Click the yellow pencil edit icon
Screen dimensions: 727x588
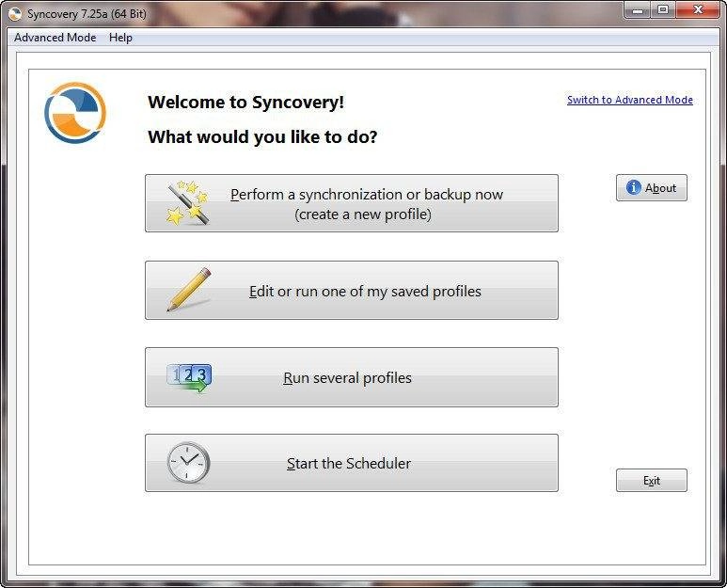click(x=188, y=290)
